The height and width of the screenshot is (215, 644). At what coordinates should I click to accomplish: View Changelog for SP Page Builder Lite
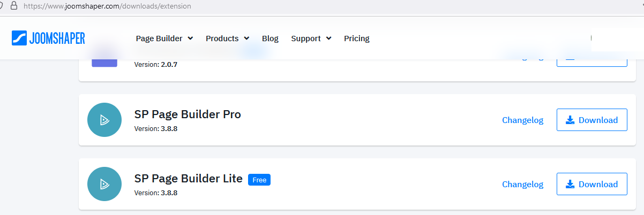tap(522, 185)
